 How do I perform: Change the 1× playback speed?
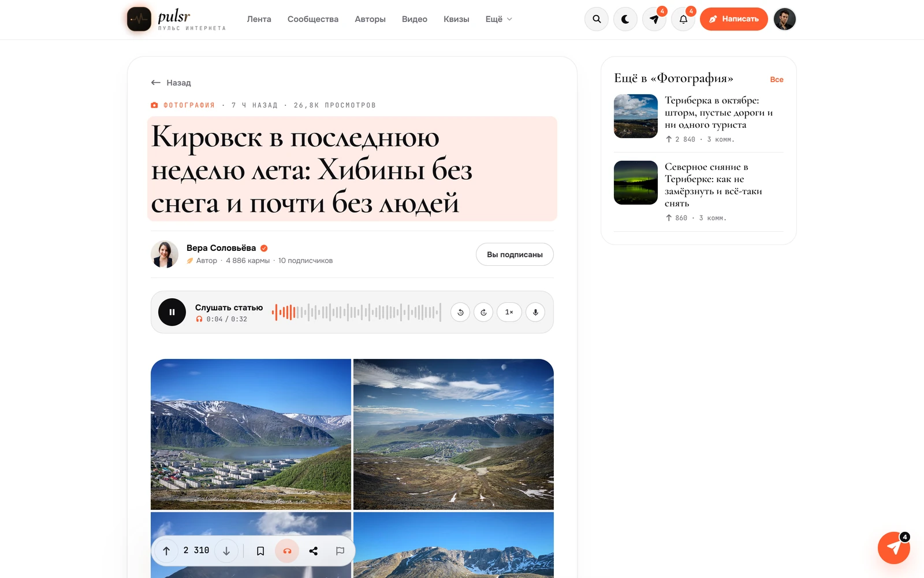(509, 312)
